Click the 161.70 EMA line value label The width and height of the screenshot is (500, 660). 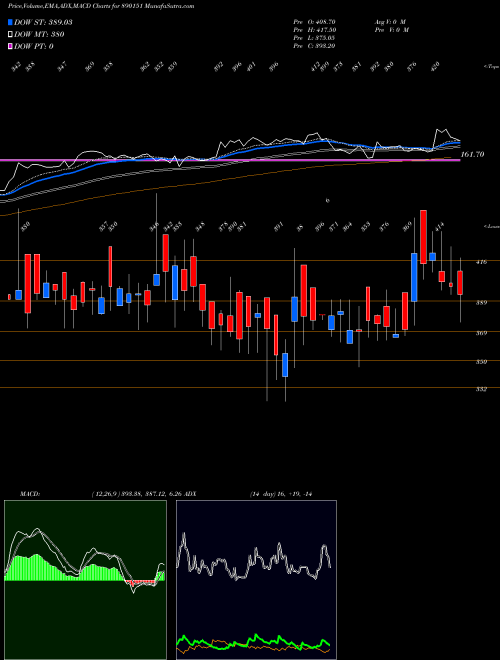[473, 154]
